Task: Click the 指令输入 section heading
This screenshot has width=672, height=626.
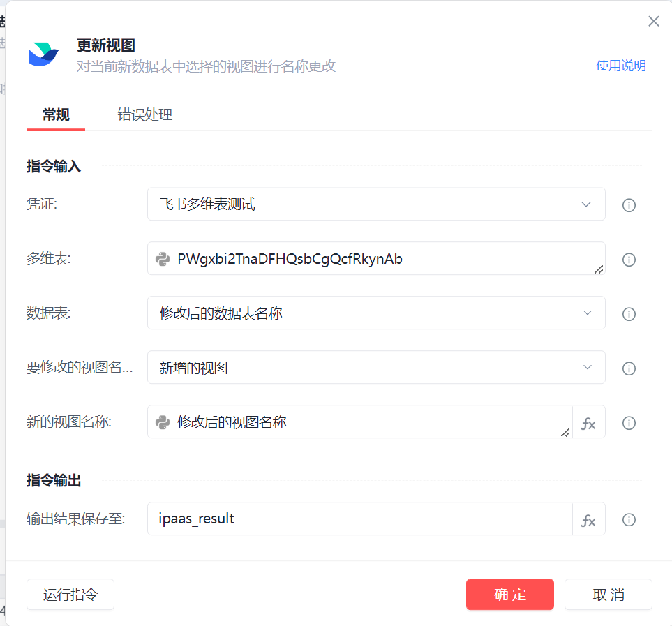Action: (54, 166)
